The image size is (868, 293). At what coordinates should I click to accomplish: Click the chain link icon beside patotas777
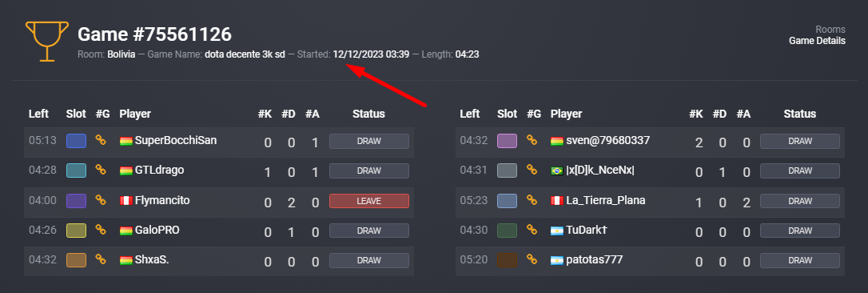coord(532,259)
